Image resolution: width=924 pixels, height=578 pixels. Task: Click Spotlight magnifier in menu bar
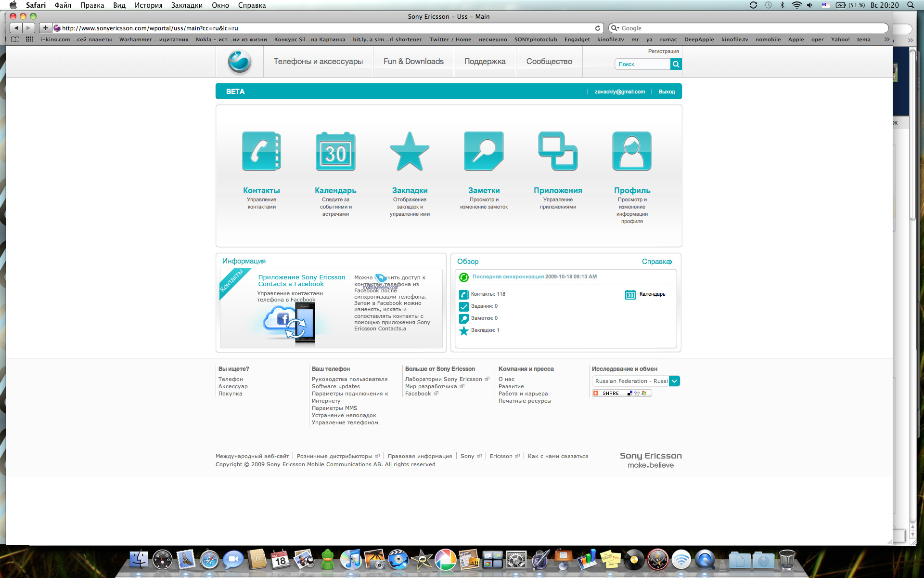click(911, 5)
